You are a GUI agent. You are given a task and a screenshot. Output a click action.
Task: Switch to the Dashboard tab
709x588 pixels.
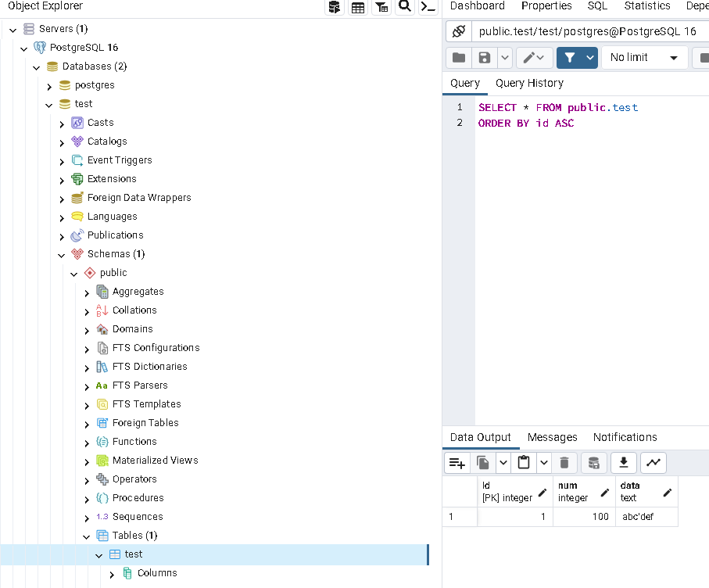(x=478, y=6)
